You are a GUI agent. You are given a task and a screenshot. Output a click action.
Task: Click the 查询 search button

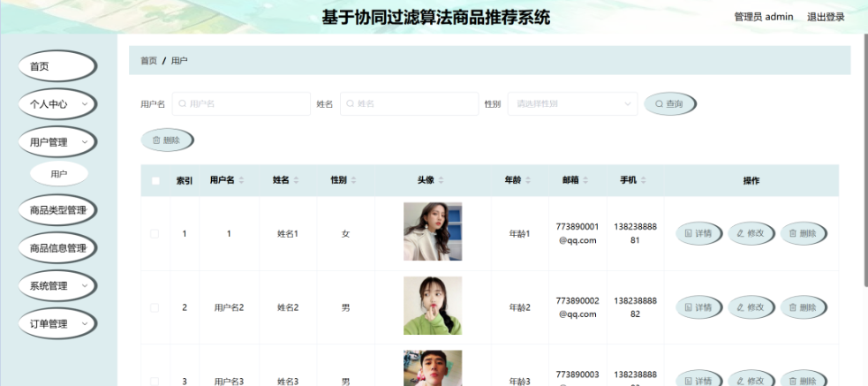click(x=670, y=103)
